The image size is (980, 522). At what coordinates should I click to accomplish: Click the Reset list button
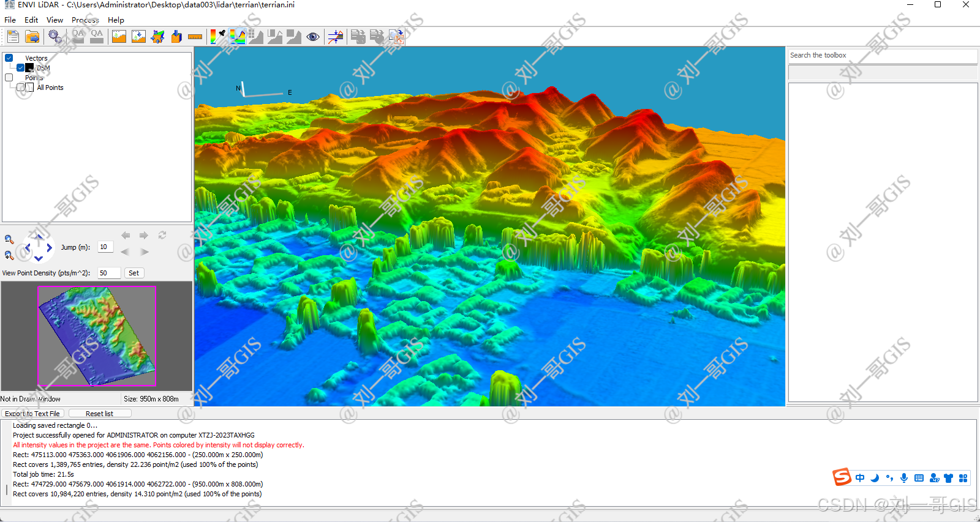tap(100, 414)
